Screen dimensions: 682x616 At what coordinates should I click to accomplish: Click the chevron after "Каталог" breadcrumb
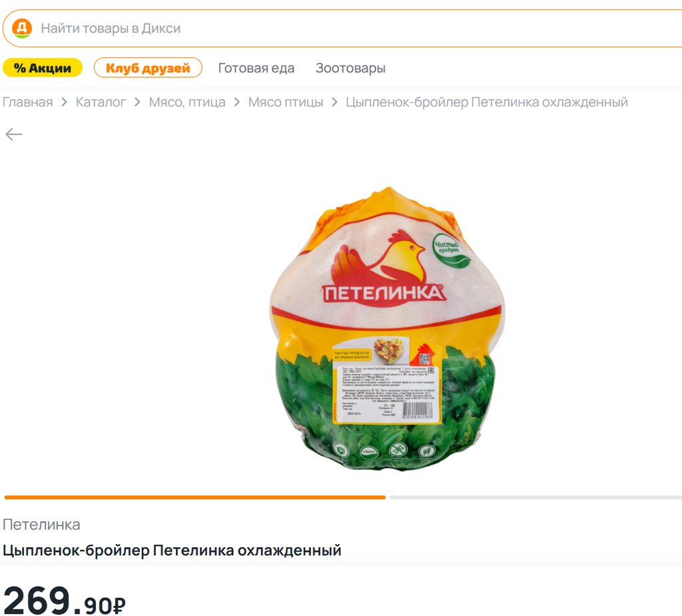137,103
